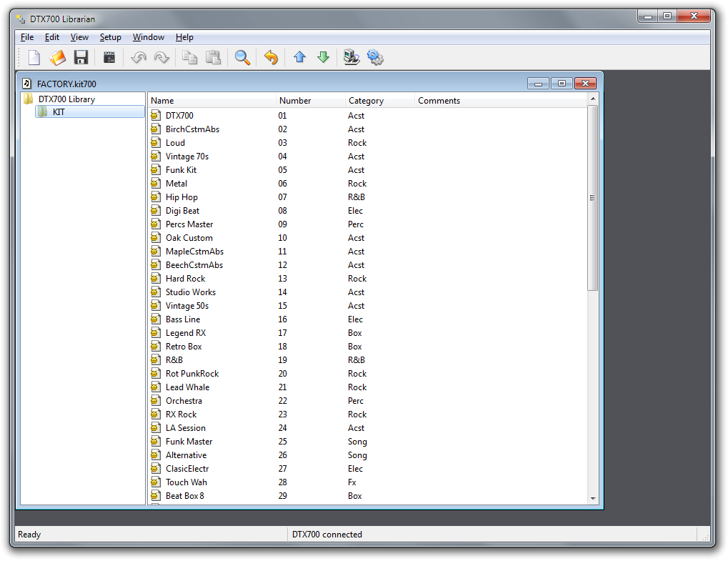Click the New file toolbar icon
The width and height of the screenshot is (728, 561).
[34, 58]
